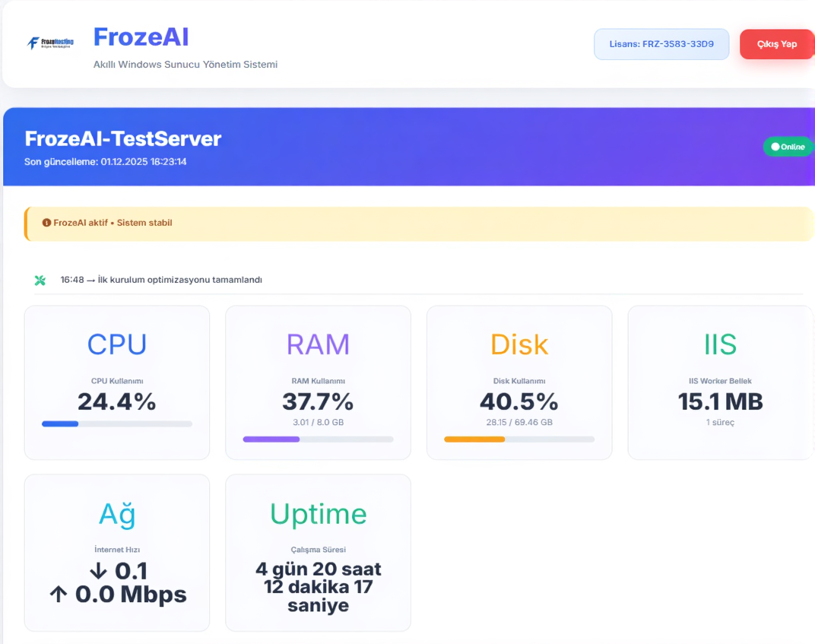Click the green tools icon beside the log entry

(40, 280)
